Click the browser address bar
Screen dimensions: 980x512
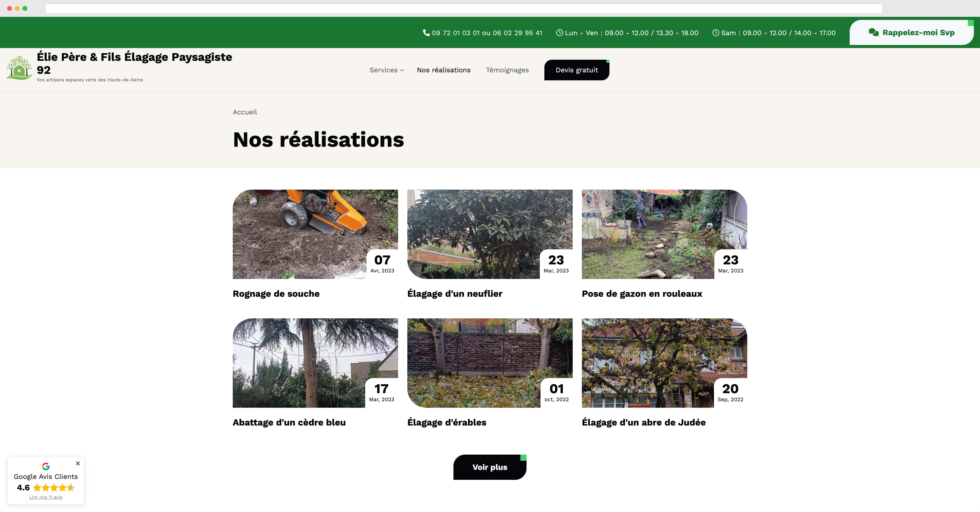click(x=463, y=8)
